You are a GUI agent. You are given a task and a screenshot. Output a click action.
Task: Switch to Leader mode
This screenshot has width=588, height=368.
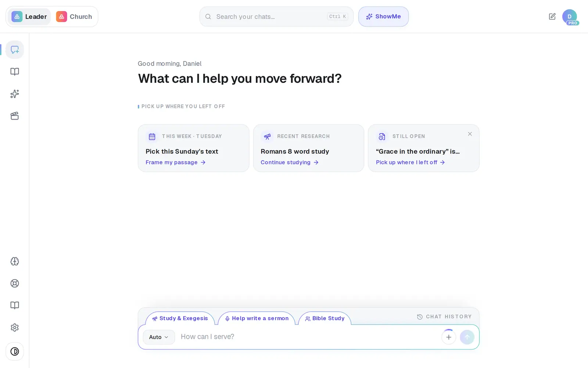29,17
